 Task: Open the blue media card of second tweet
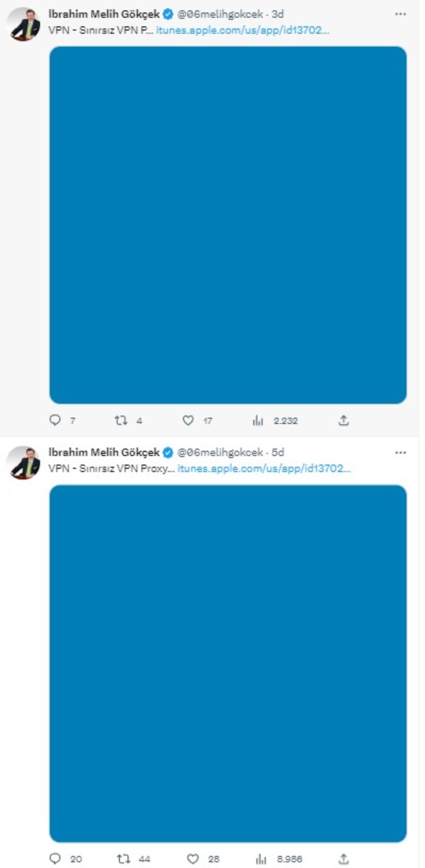(228, 663)
